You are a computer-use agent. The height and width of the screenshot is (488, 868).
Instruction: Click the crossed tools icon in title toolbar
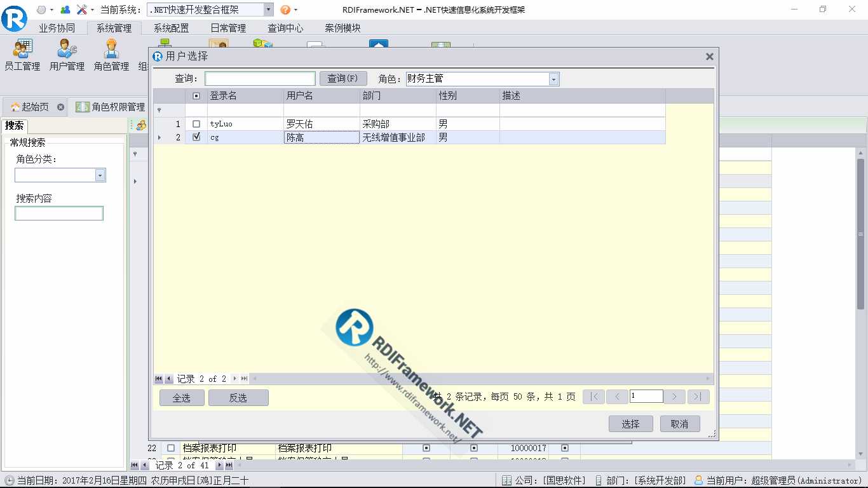[x=82, y=10]
